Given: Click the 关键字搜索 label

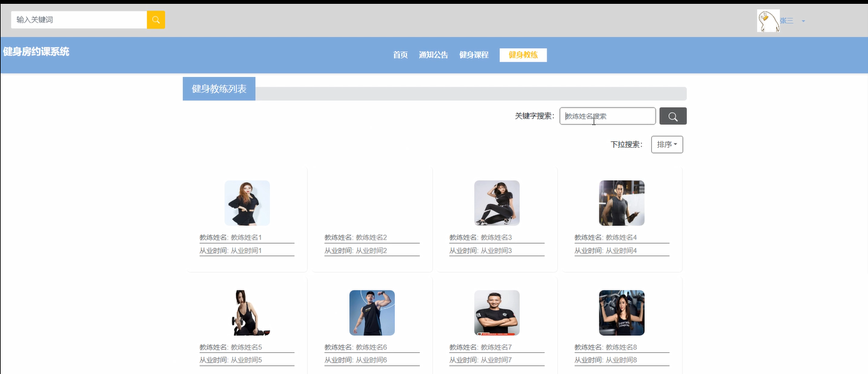Looking at the screenshot, I should (534, 116).
